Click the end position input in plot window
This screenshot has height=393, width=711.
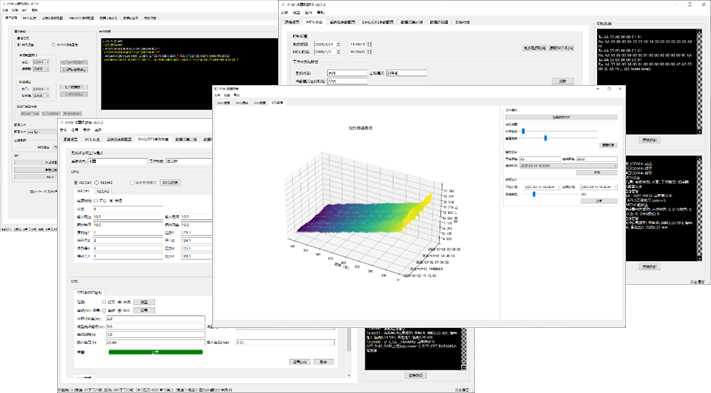pos(597,159)
